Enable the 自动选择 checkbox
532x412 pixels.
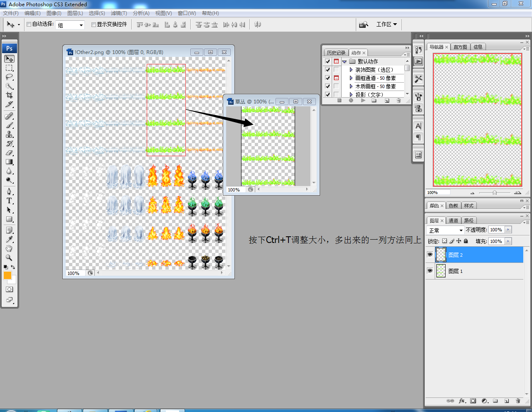pyautogui.click(x=29, y=25)
